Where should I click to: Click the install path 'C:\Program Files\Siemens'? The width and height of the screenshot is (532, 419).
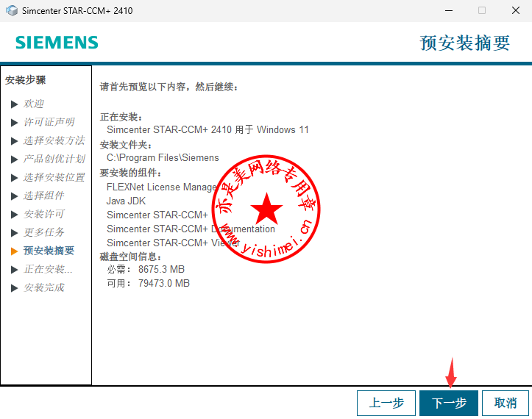click(x=163, y=158)
